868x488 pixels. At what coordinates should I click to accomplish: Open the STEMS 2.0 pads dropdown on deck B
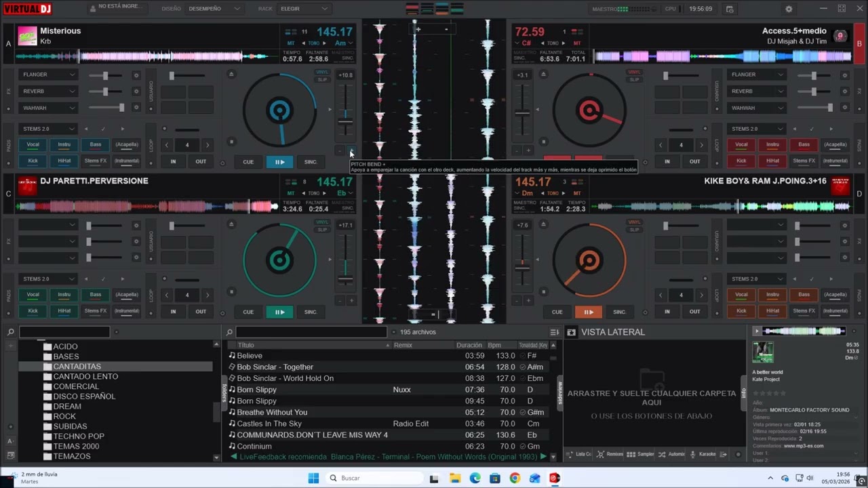(x=757, y=129)
